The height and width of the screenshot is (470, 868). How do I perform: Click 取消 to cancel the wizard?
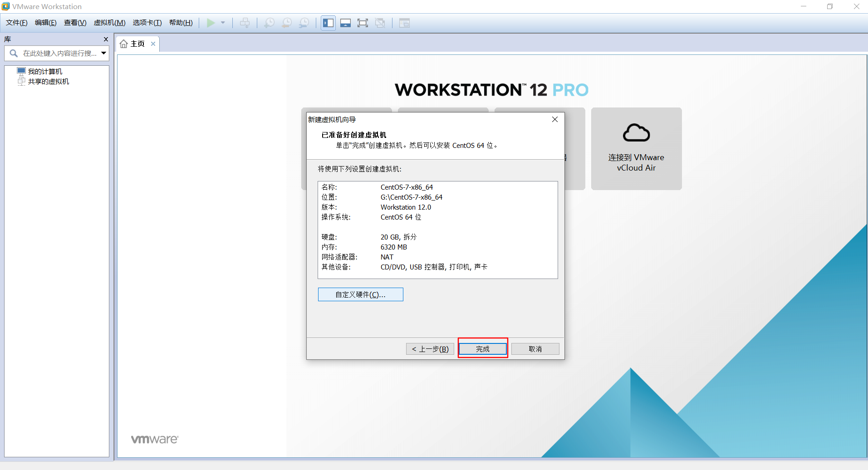(x=535, y=349)
